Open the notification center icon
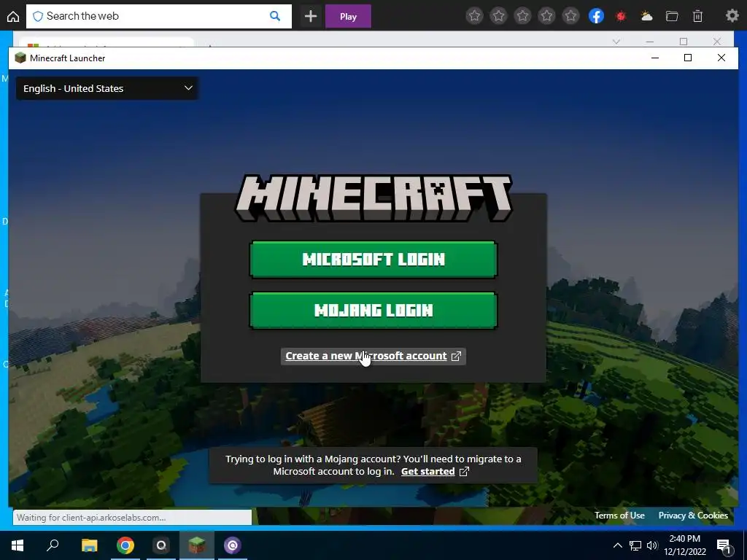 tap(724, 545)
